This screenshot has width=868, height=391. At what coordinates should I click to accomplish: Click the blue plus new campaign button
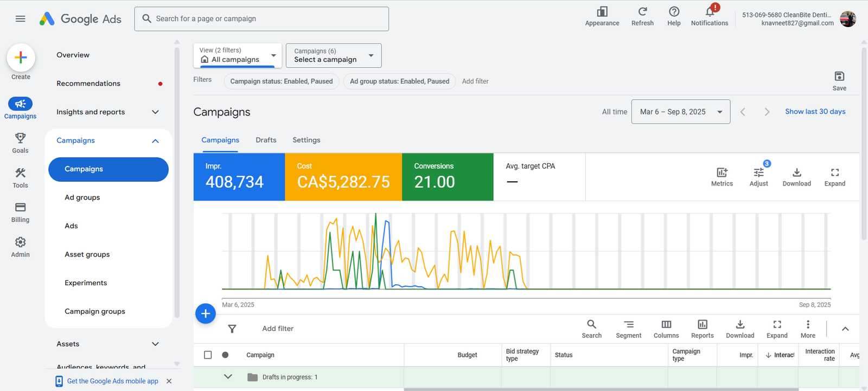tap(206, 313)
